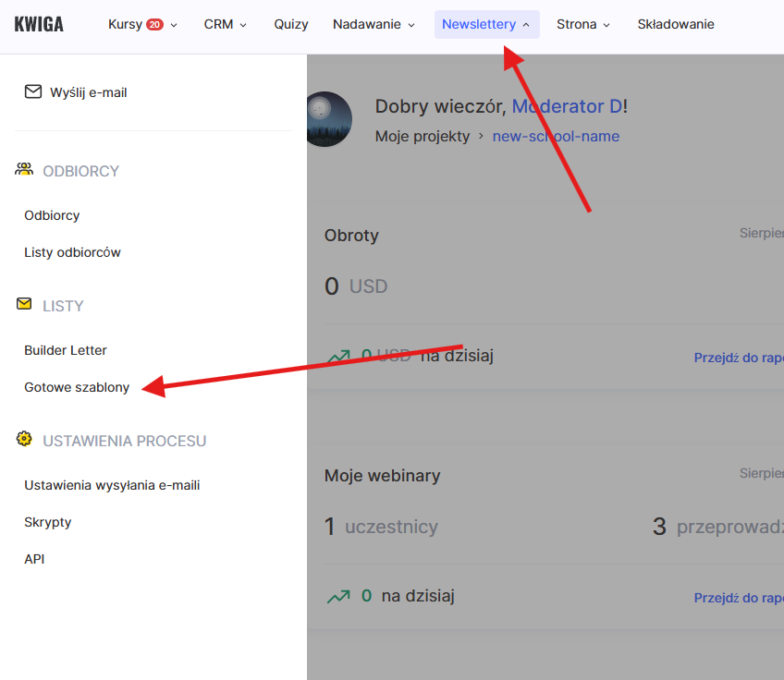The height and width of the screenshot is (680, 784).
Task: Open the Strona dropdown menu
Action: pos(583,25)
